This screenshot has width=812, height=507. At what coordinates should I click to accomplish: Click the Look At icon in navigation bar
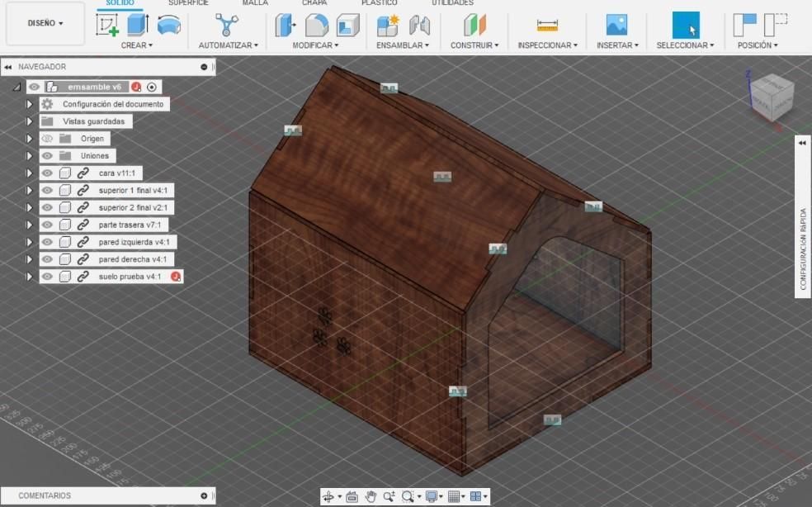click(x=352, y=496)
